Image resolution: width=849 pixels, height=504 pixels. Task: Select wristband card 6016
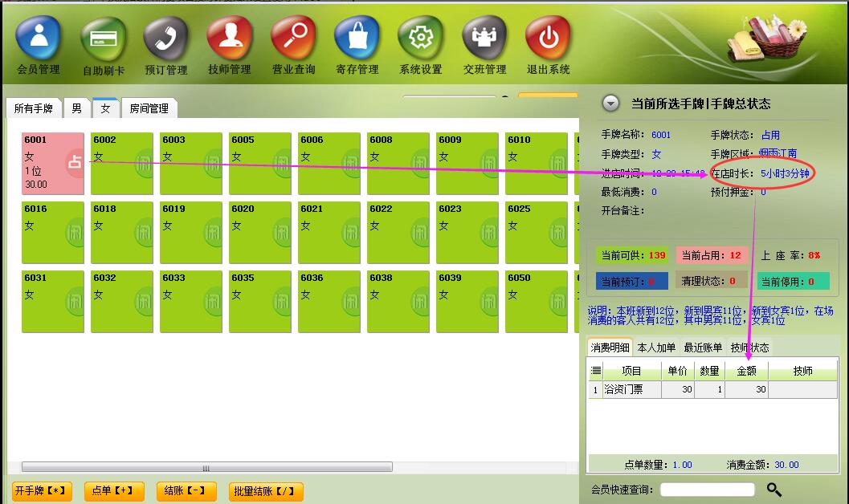point(52,233)
